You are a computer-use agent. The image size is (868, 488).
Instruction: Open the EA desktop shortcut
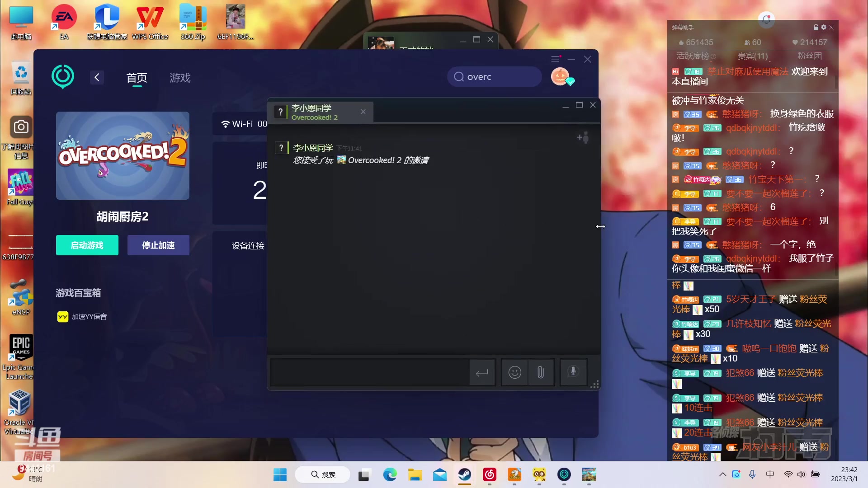(64, 23)
